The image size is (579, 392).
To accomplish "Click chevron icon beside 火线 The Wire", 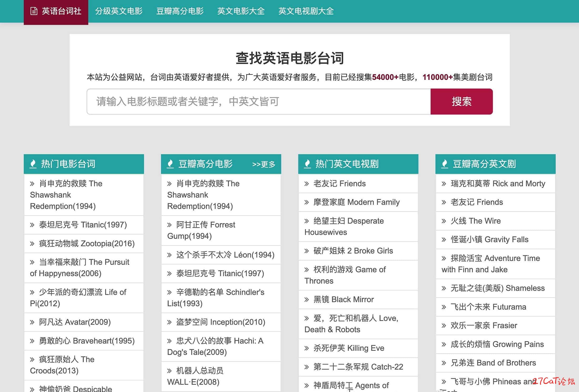I will click(444, 221).
